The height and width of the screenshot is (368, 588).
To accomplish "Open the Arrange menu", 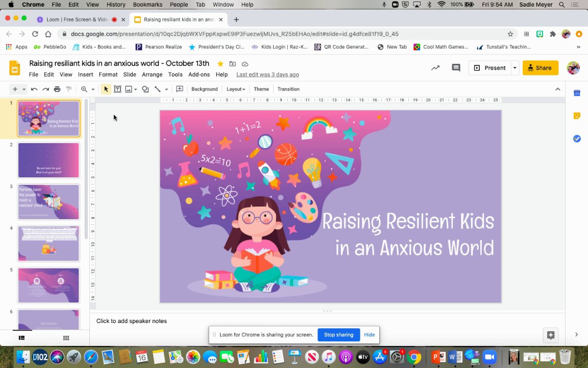I will click(152, 75).
